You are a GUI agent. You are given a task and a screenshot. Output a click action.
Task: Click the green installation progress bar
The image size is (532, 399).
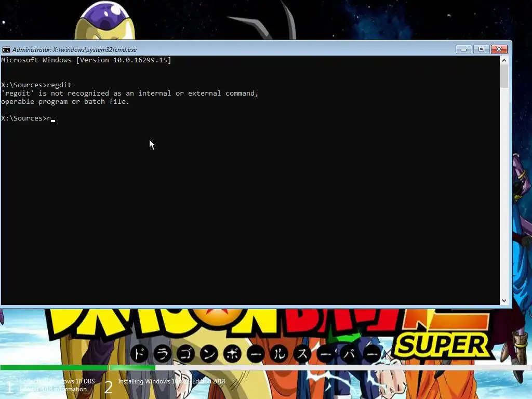(x=78, y=367)
